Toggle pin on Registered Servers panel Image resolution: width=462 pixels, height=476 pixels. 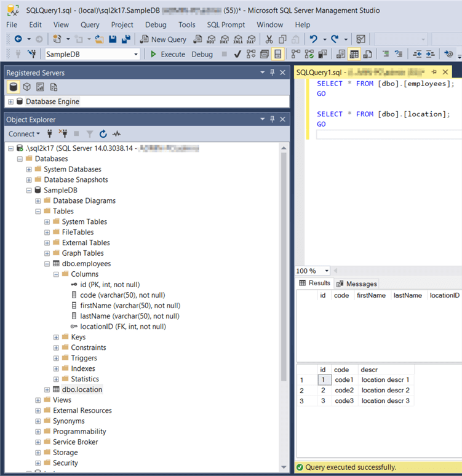coord(272,73)
